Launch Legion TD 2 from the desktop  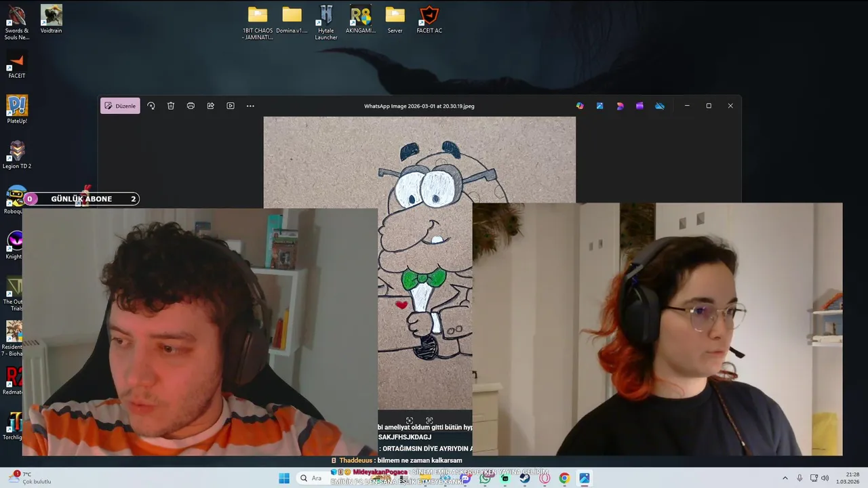[17, 155]
